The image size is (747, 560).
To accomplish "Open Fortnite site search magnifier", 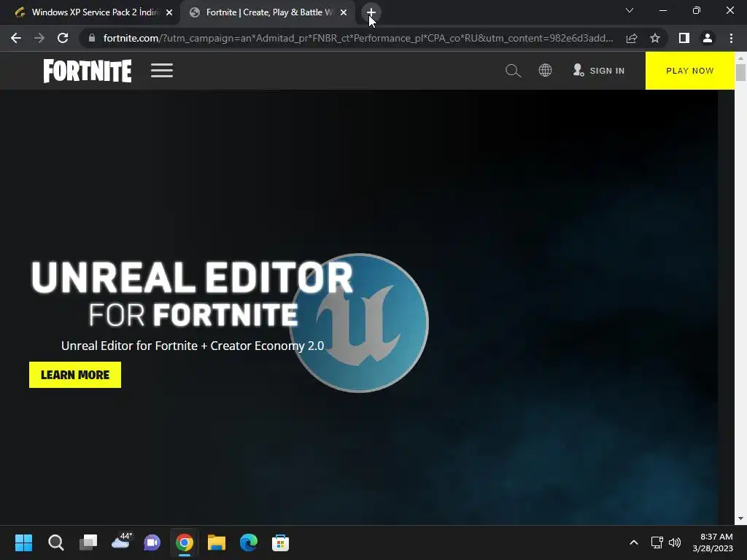I will coord(513,71).
